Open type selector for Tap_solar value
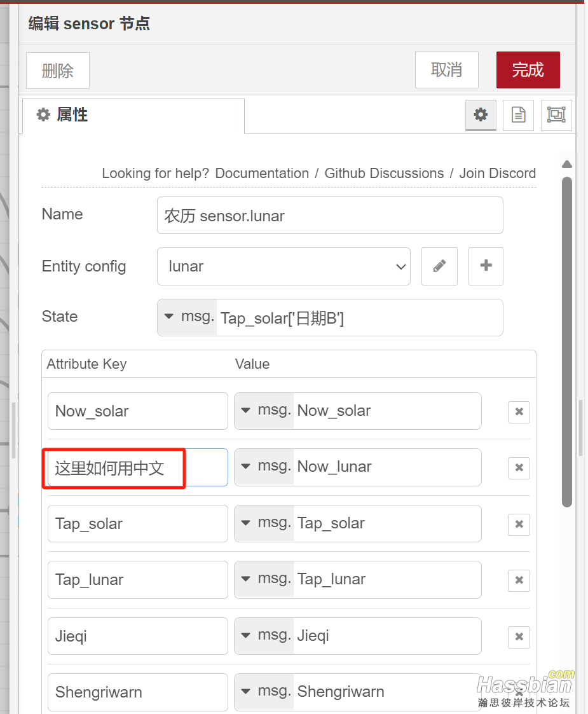This screenshot has width=588, height=714. coord(264,523)
